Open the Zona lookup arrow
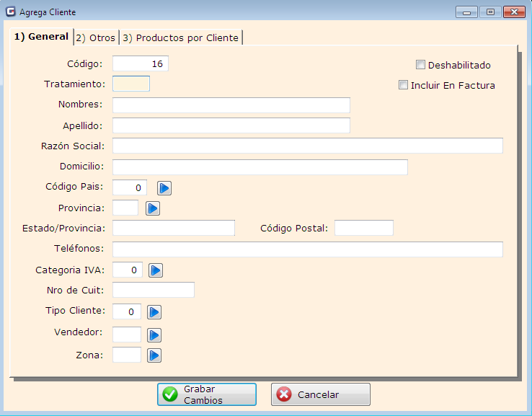 tap(154, 355)
